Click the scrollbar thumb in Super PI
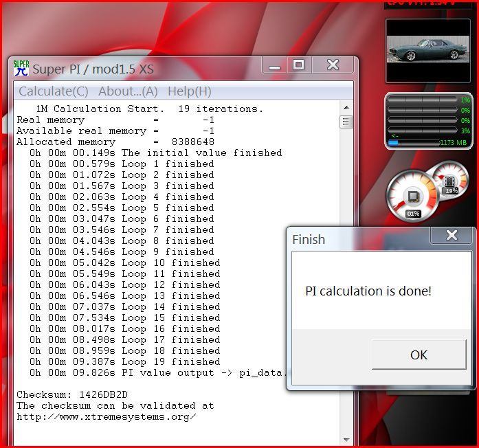Image resolution: width=479 pixels, height=448 pixels. [x=346, y=122]
